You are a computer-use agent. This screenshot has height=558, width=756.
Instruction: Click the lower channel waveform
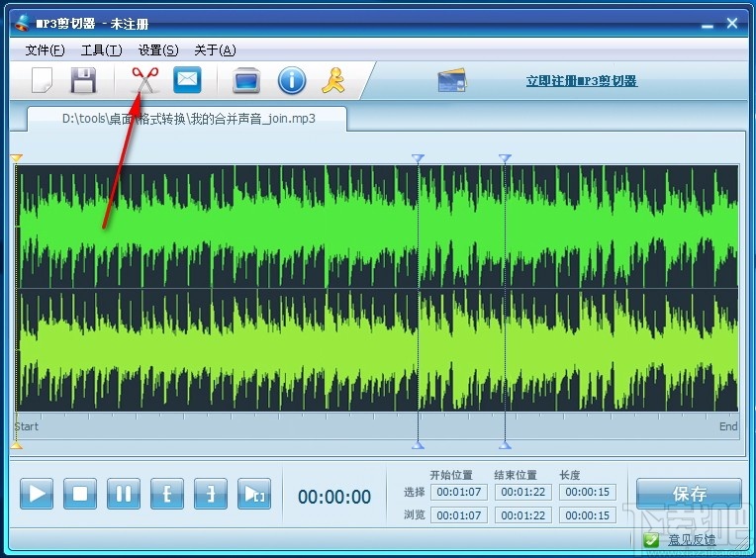tap(377, 350)
